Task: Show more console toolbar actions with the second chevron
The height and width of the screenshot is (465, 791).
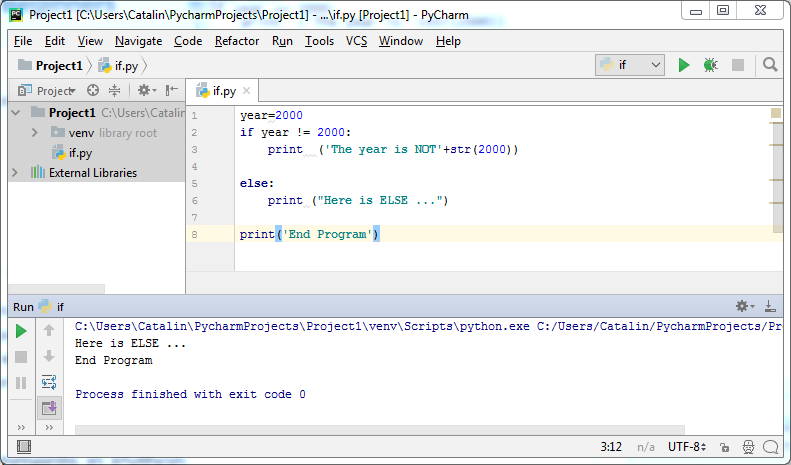Action: (49, 428)
